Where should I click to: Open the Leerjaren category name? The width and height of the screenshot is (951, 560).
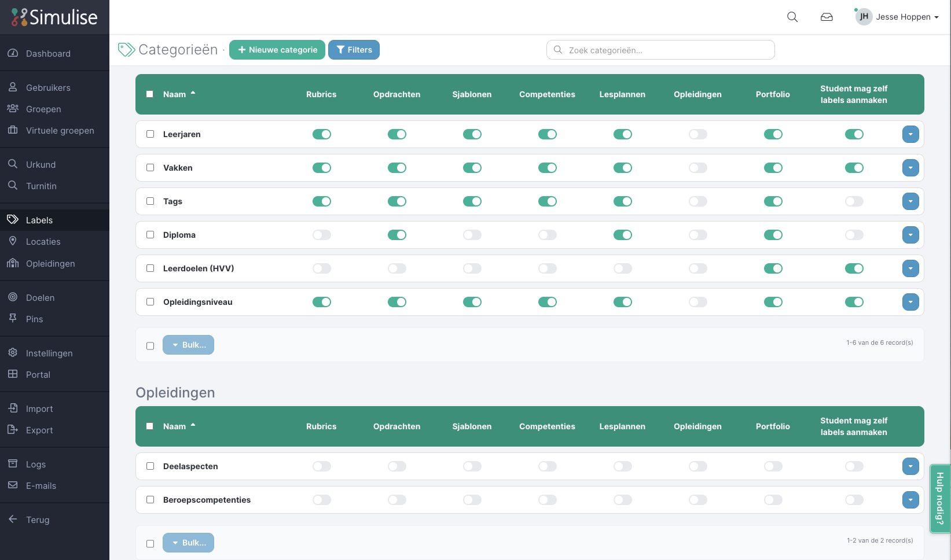tap(182, 134)
